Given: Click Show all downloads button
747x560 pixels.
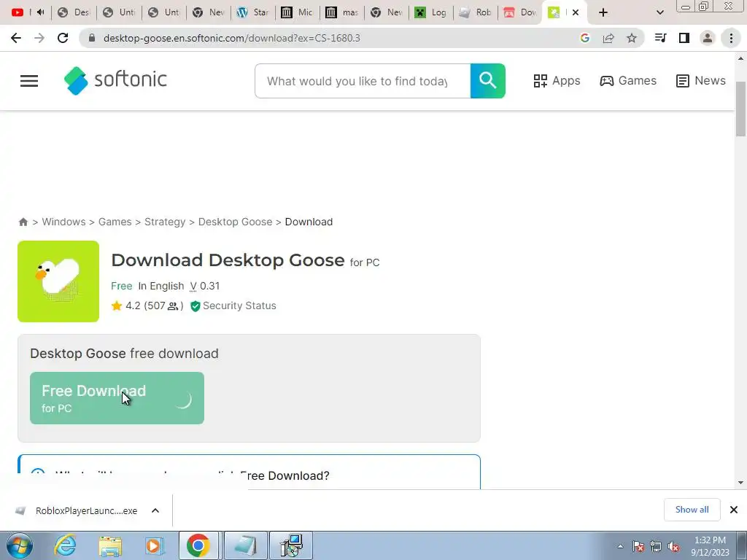Looking at the screenshot, I should click(692, 510).
